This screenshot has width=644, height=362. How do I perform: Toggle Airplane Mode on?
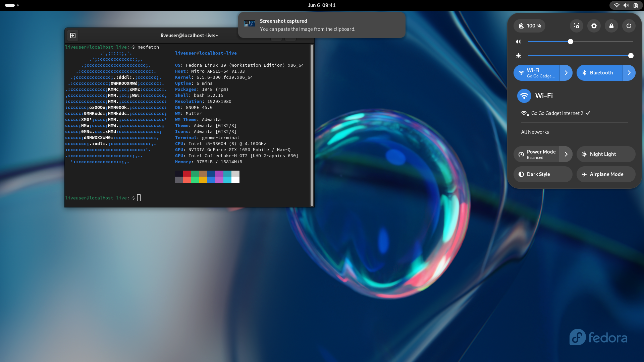point(606,174)
